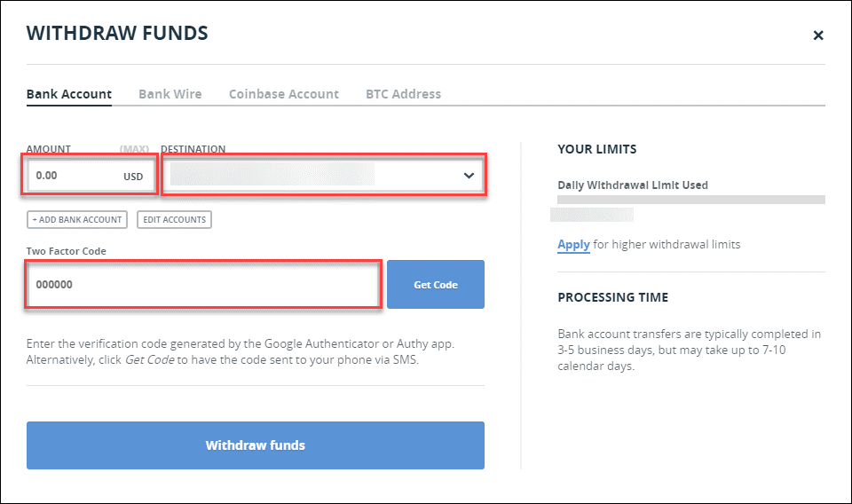Click the USD currency label
Viewport: 852px width, 504px height.
point(133,177)
